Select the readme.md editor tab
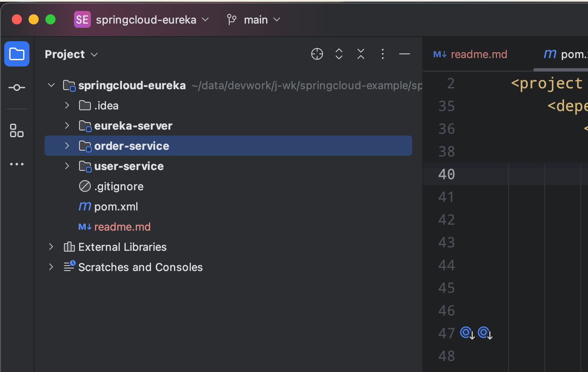The image size is (588, 372). click(479, 54)
